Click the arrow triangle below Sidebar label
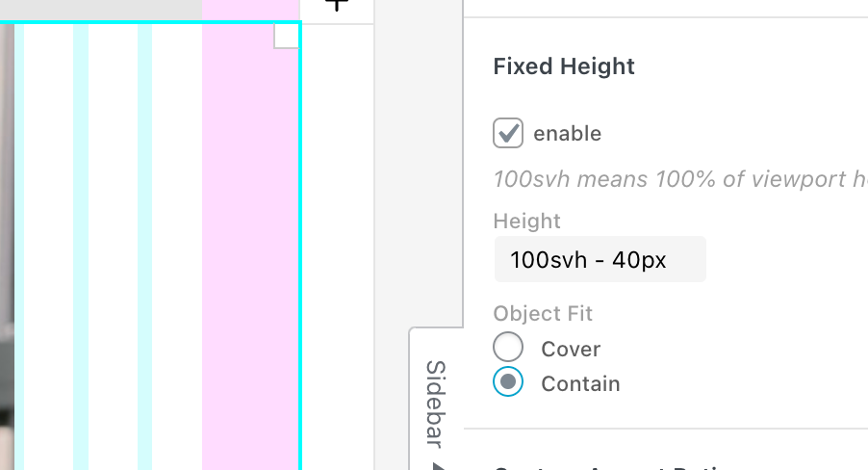The width and height of the screenshot is (868, 470). pyautogui.click(x=439, y=465)
